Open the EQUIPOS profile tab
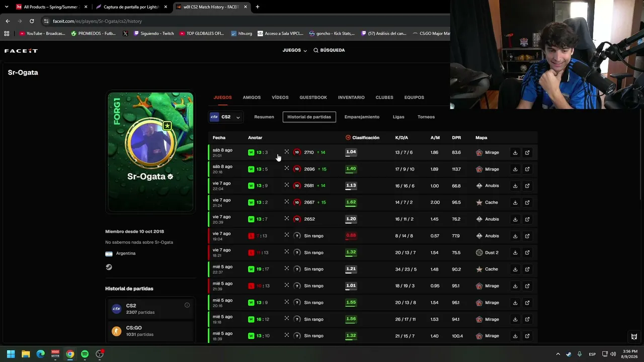The width and height of the screenshot is (644, 362). coord(414,98)
